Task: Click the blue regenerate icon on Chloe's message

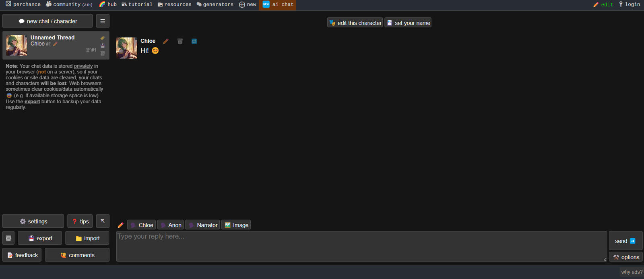Action: tap(194, 41)
